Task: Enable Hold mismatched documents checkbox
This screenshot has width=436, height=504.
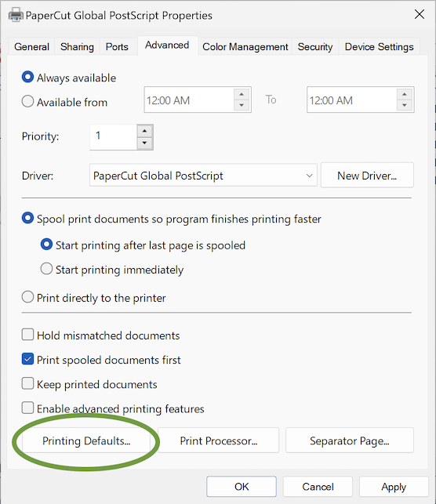Action: tap(27, 334)
